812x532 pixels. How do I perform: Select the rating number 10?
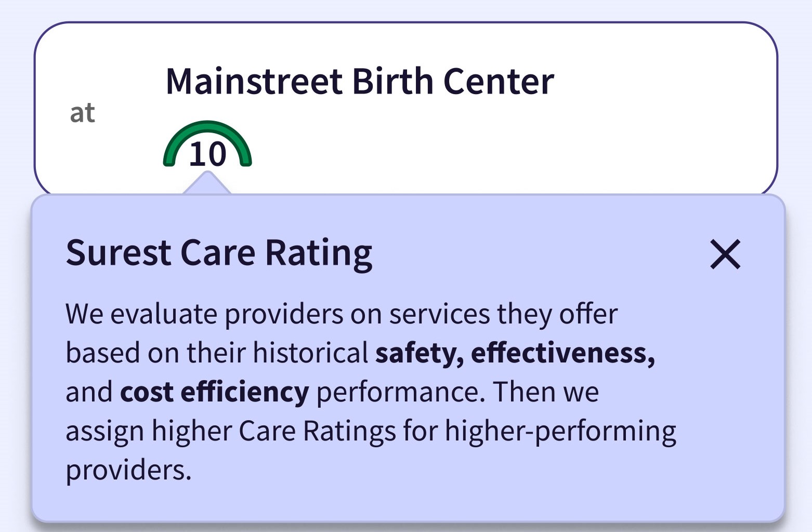207,154
